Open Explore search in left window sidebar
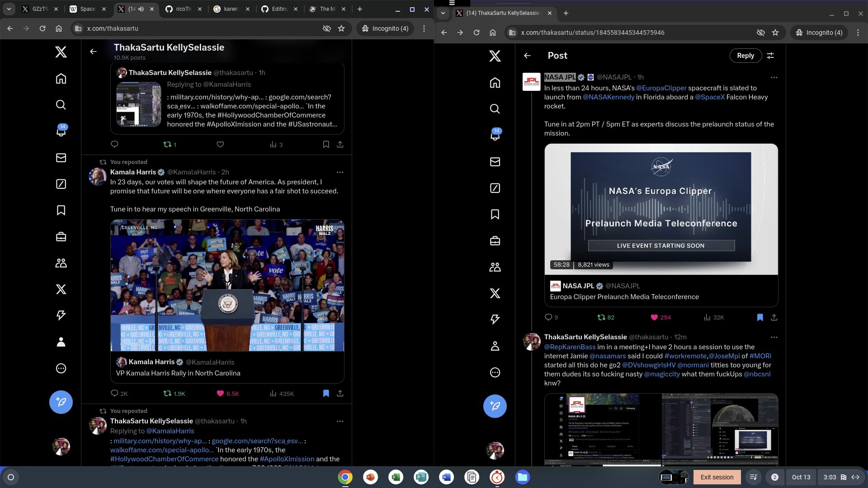 pos(61,105)
